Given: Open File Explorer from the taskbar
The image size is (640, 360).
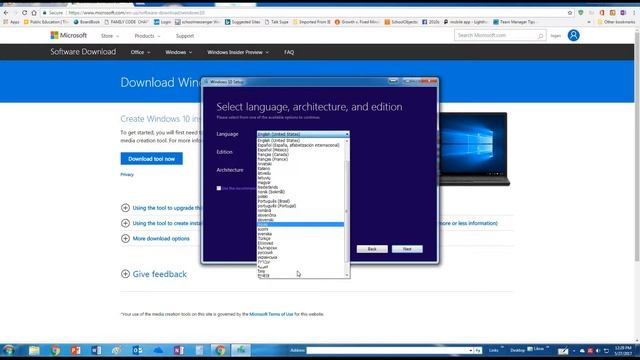Looking at the screenshot, I should (x=34, y=350).
